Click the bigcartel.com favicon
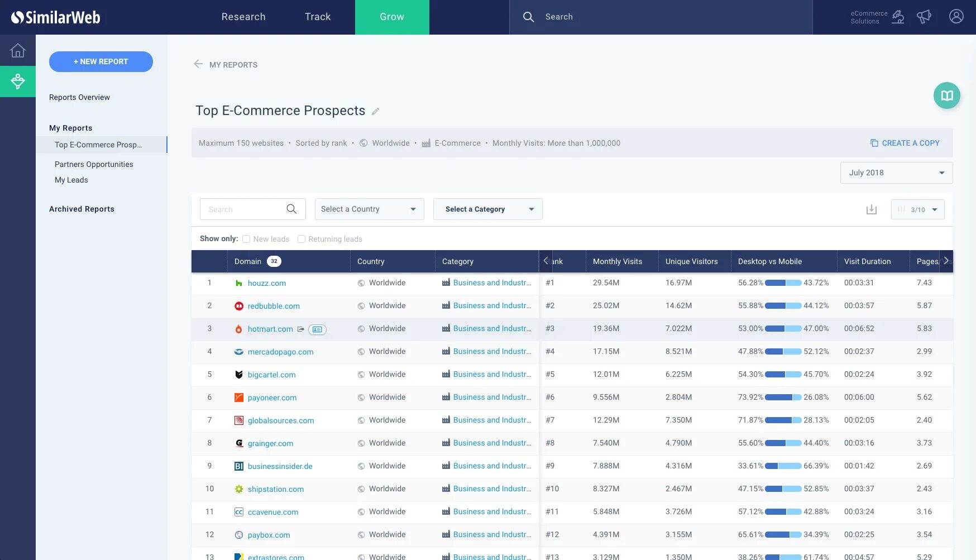 239,375
